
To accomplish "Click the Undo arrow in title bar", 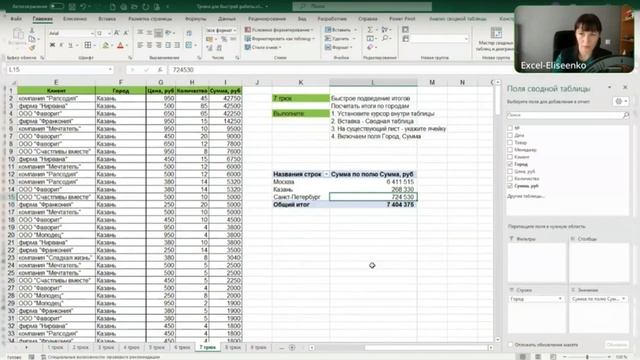I will coord(83,7).
